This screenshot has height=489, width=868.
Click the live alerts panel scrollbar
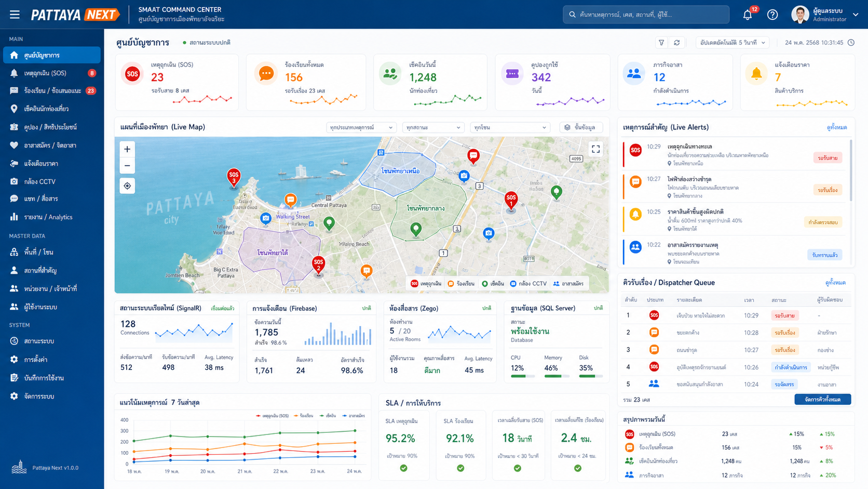pyautogui.click(x=851, y=170)
